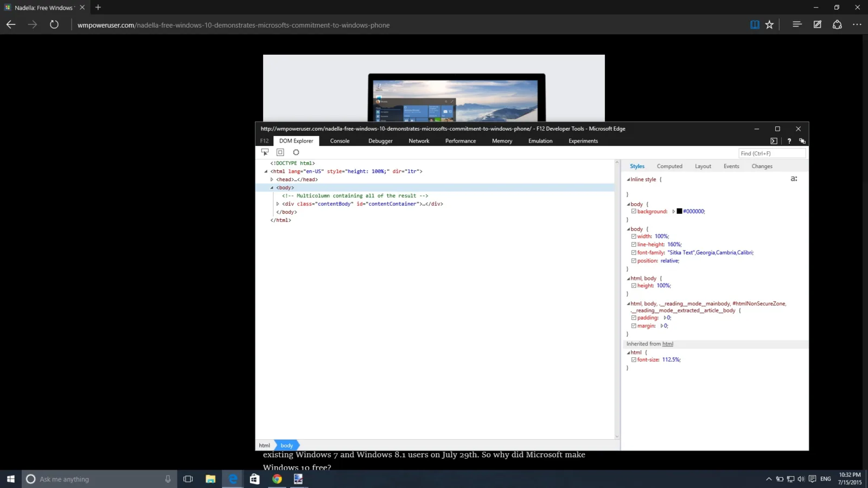Toggle the position: relative checkbox
The height and width of the screenshot is (488, 868).
coord(634,261)
